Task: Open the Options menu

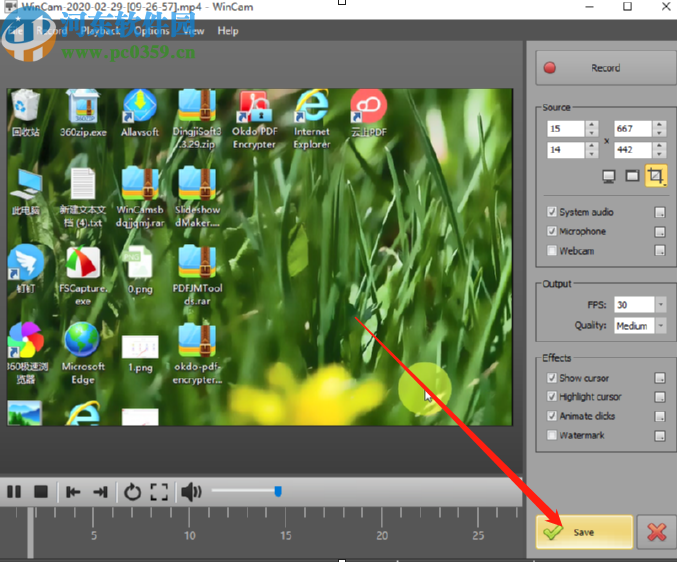Action: point(151,31)
